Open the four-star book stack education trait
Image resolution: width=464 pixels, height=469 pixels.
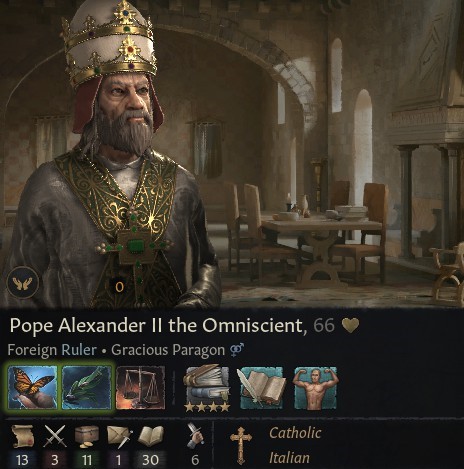pyautogui.click(x=207, y=388)
